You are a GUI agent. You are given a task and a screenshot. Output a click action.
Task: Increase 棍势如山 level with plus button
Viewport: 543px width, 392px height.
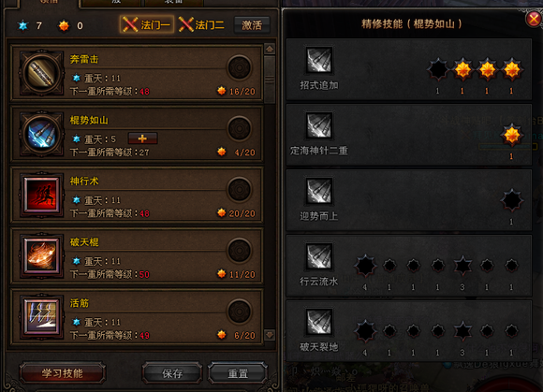tap(142, 138)
